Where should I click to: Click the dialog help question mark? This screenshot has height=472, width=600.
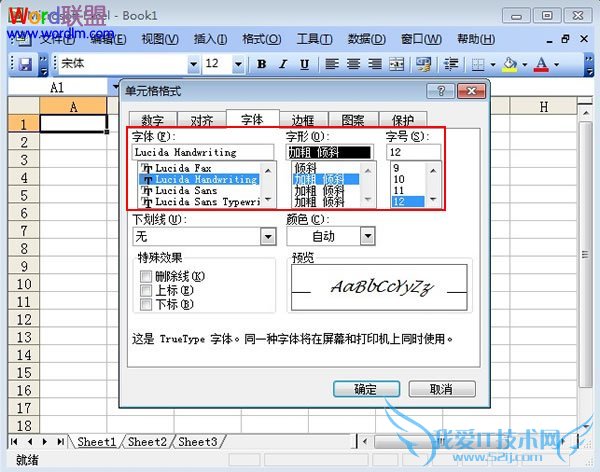440,91
